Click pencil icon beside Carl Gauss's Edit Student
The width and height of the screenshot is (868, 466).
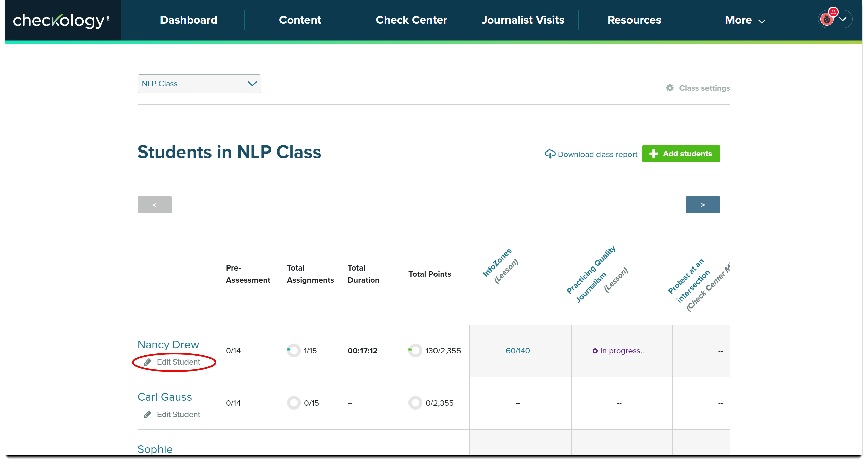point(147,415)
